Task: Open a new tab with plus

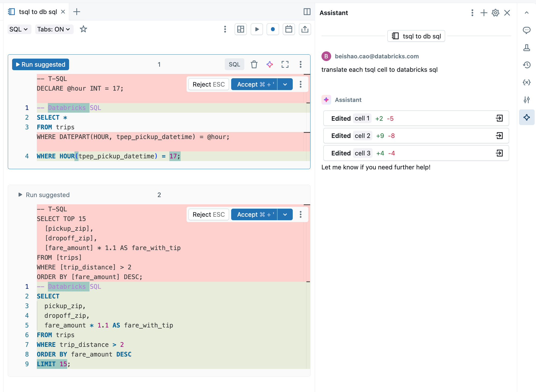Action: point(77,12)
